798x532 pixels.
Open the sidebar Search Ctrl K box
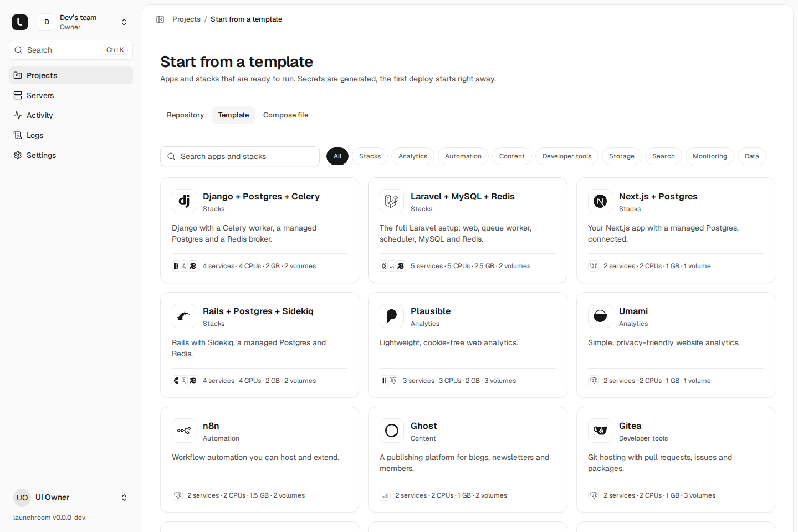[x=71, y=50]
